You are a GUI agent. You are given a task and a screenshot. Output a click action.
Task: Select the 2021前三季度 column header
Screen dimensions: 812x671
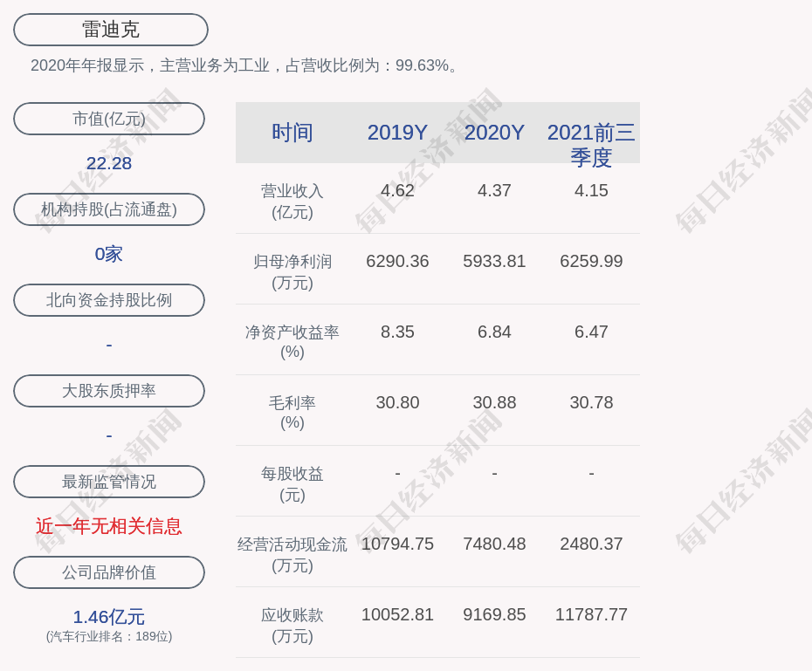point(591,144)
